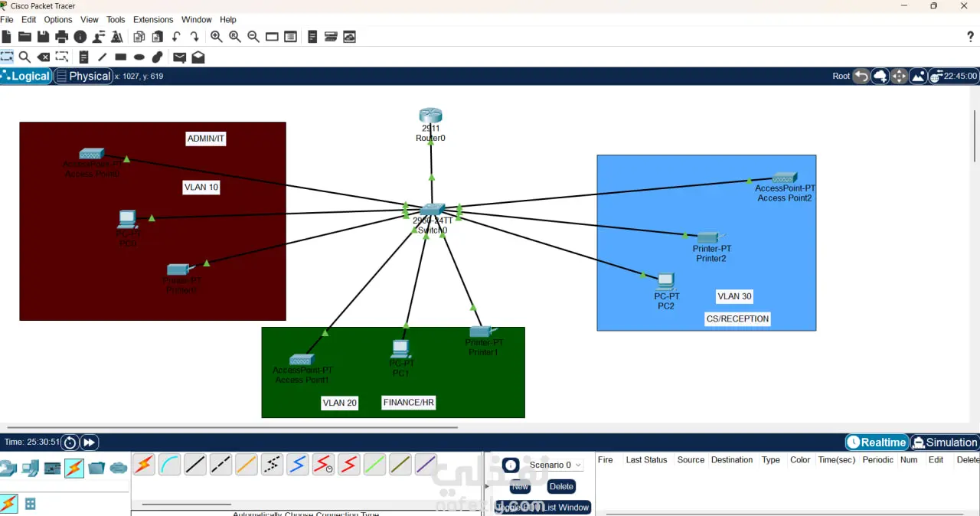980x516 pixels.
Task: Select the Automatic connection type
Action: click(144, 464)
